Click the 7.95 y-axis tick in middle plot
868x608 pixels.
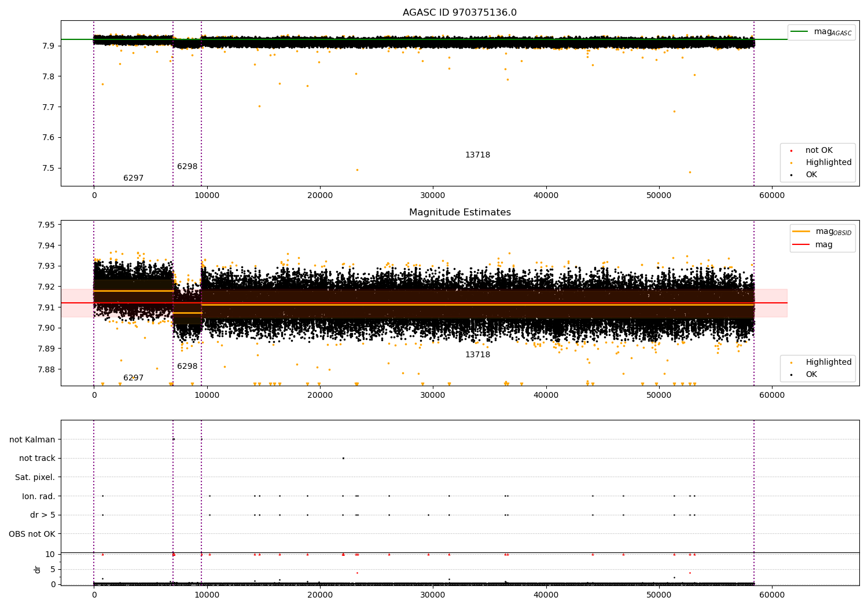click(46, 225)
